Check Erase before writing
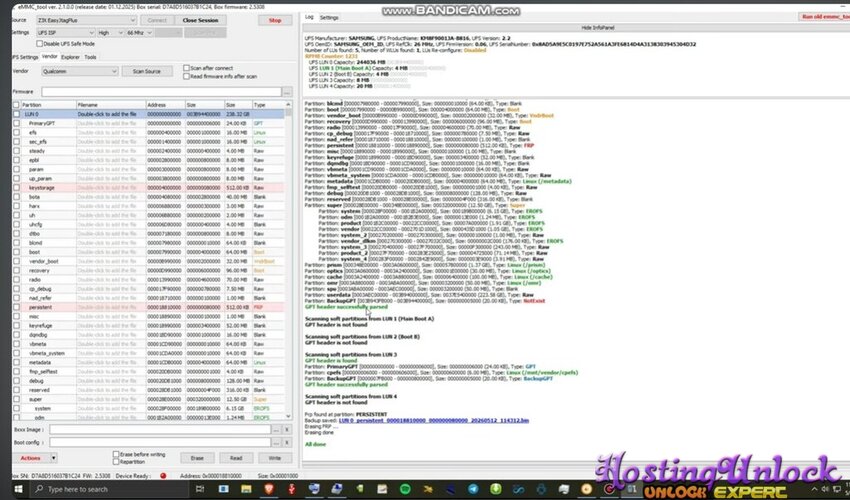This screenshot has width=850, height=500. tap(116, 454)
